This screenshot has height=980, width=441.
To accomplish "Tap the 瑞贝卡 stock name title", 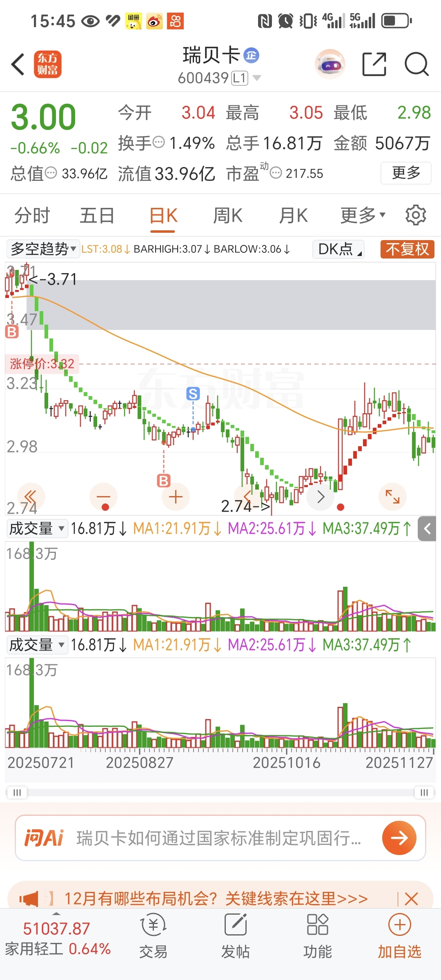I will (211, 55).
